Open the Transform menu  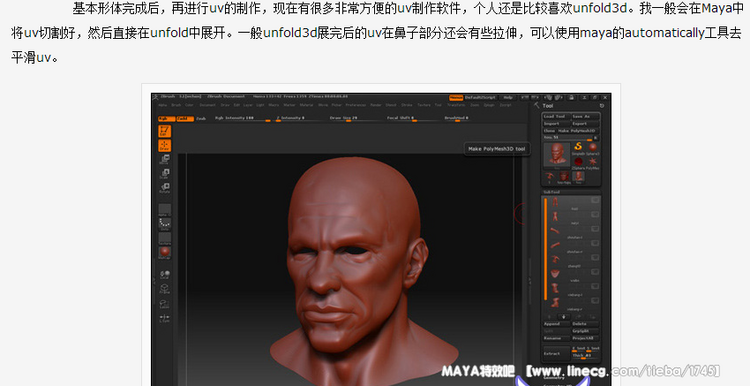[456, 105]
